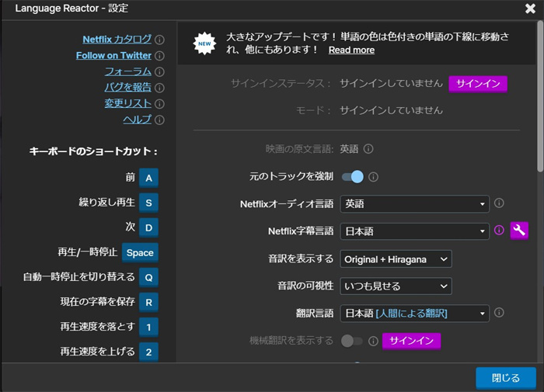The height and width of the screenshot is (392, 544).
Task: Open 翻訳言語 dropdown
Action: coord(414,314)
